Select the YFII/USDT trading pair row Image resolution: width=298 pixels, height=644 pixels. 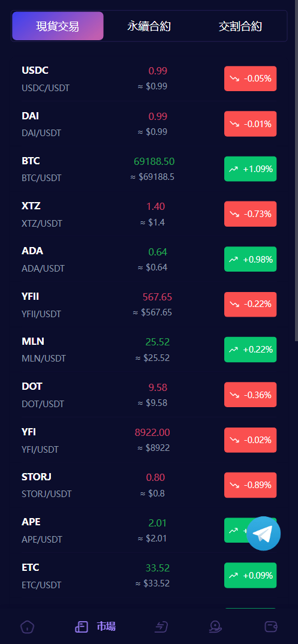pyautogui.click(x=149, y=305)
